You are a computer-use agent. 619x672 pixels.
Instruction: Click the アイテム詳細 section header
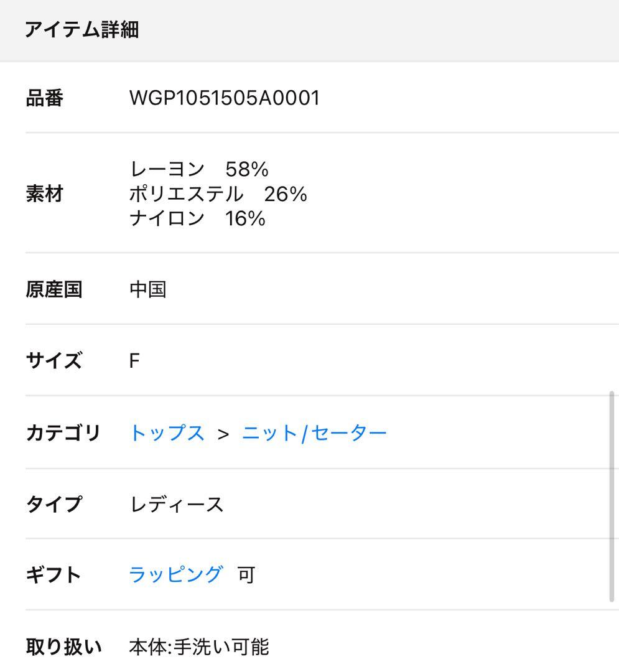pyautogui.click(x=81, y=29)
